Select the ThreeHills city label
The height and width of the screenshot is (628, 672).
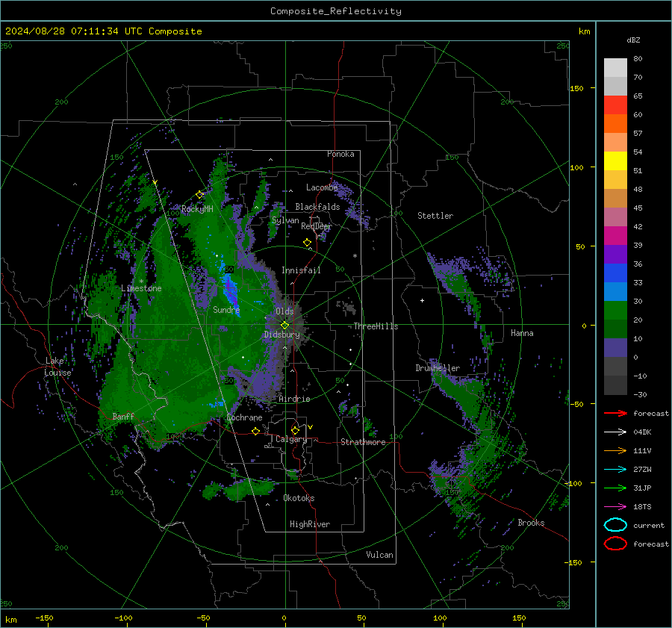[376, 326]
